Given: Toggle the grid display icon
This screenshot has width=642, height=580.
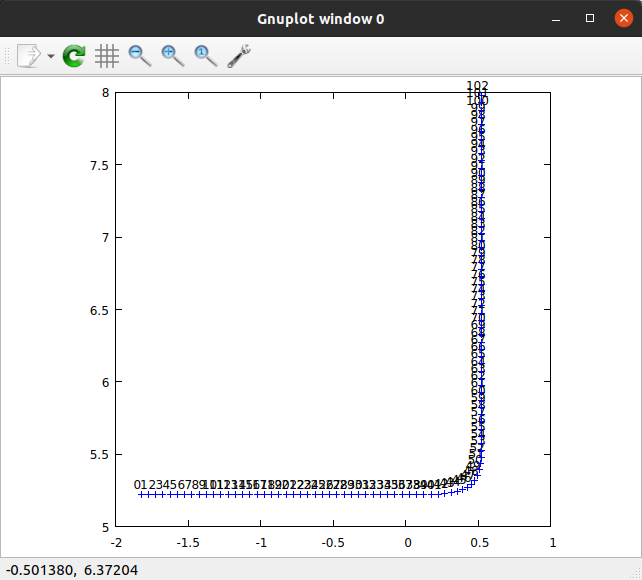Looking at the screenshot, I should coord(107,56).
